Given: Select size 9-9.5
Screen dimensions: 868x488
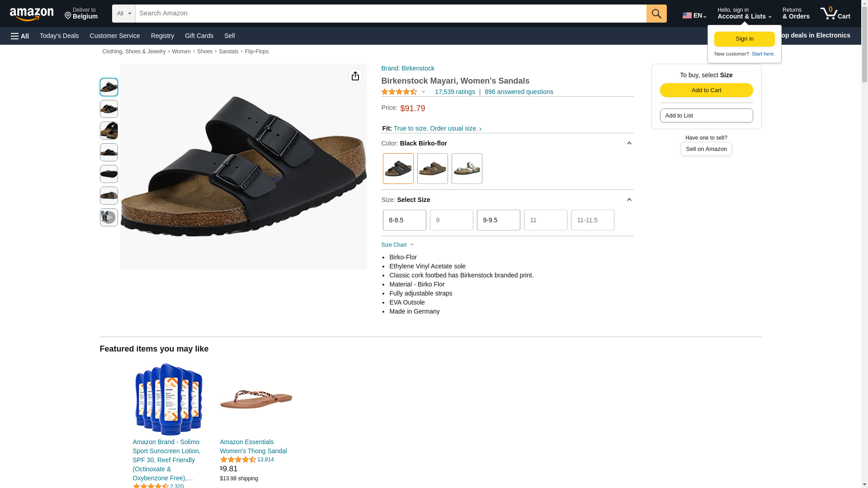Looking at the screenshot, I should pos(499,220).
